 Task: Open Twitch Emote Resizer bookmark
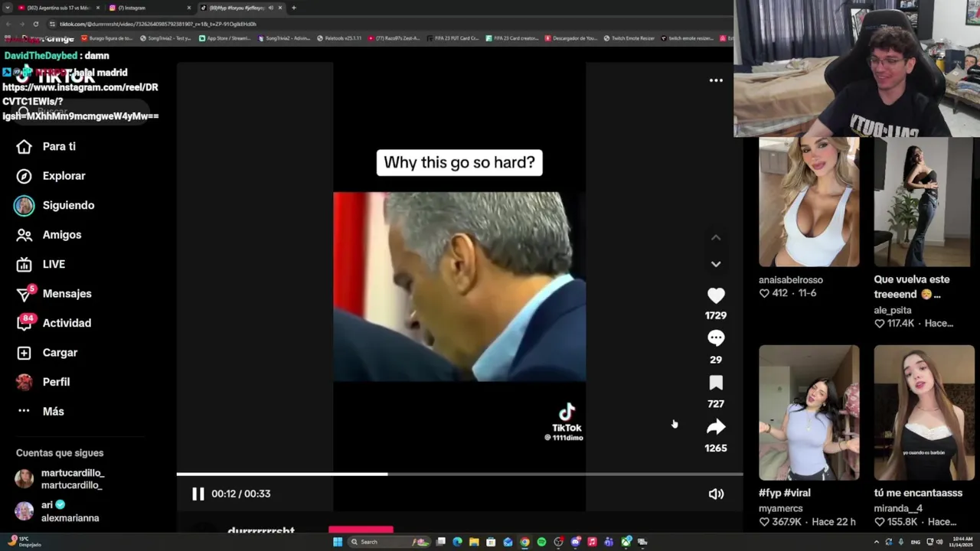pos(629,38)
